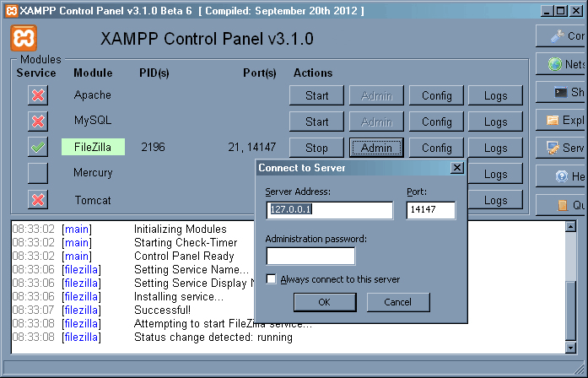588x378 pixels.
Task: Click the log panel scrollbar down arrow
Action: pos(572,347)
